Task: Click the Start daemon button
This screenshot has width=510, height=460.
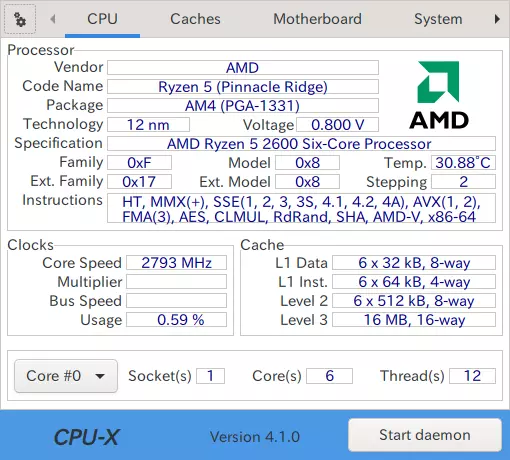Action: [425, 435]
